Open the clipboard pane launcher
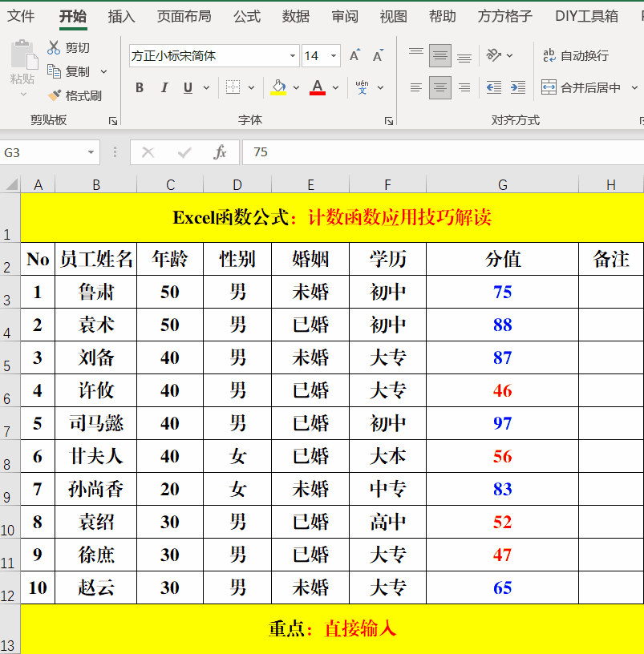The height and width of the screenshot is (654, 644). (113, 121)
